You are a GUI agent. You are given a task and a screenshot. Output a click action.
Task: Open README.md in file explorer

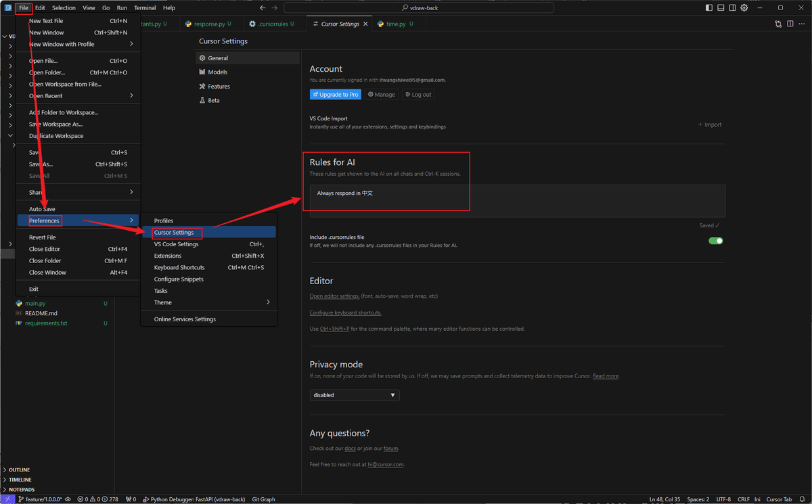(x=41, y=313)
